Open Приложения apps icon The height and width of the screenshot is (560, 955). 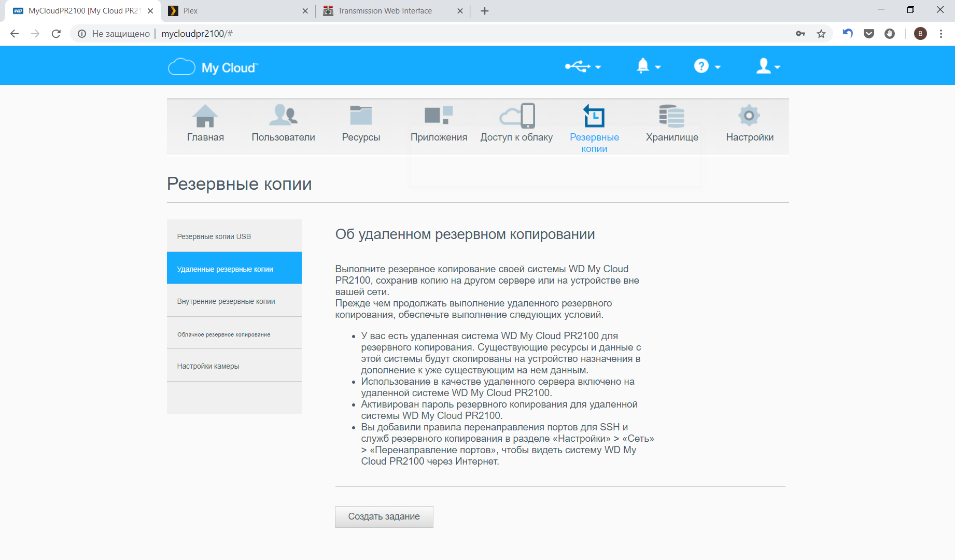pyautogui.click(x=439, y=115)
